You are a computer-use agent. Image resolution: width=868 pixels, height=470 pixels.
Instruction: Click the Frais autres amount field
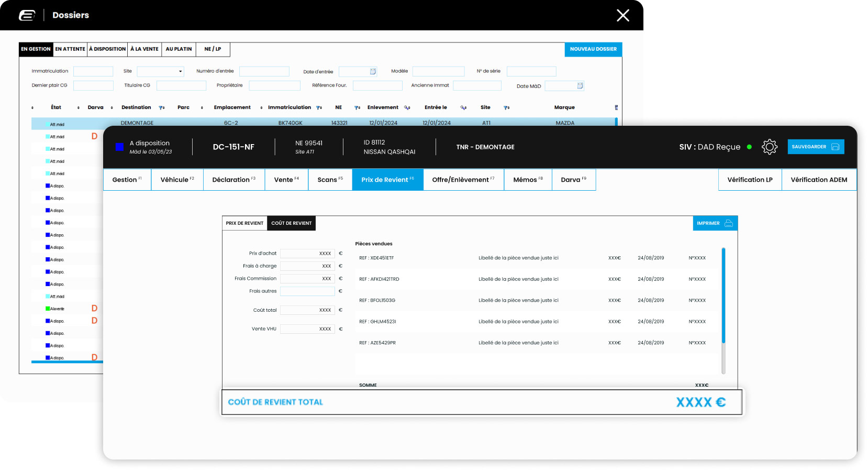307,291
